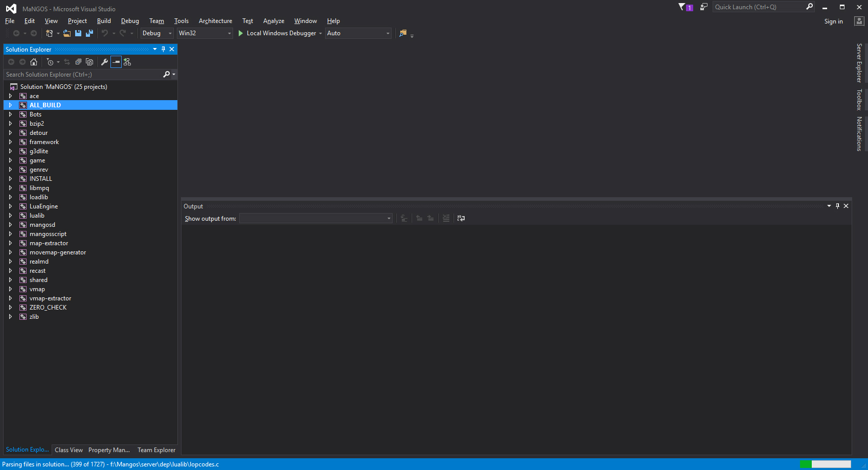Collapse All in Solution Explorer
Image resolution: width=868 pixels, height=470 pixels.
(78, 62)
